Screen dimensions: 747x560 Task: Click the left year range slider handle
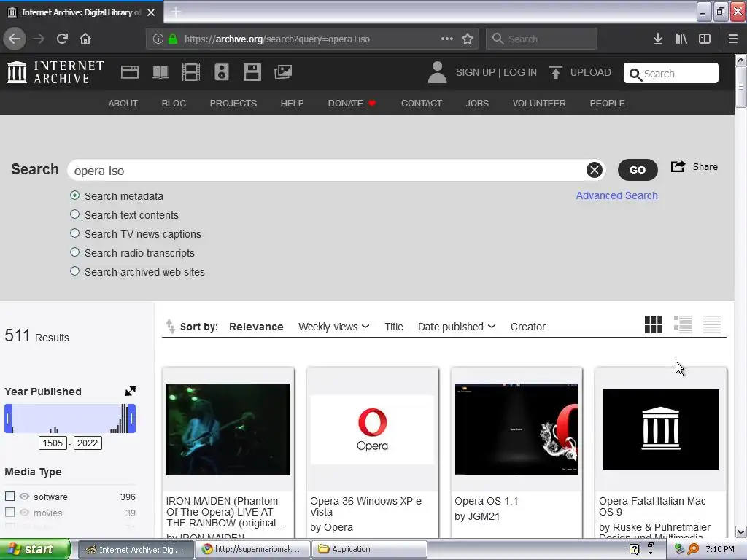[8, 419]
